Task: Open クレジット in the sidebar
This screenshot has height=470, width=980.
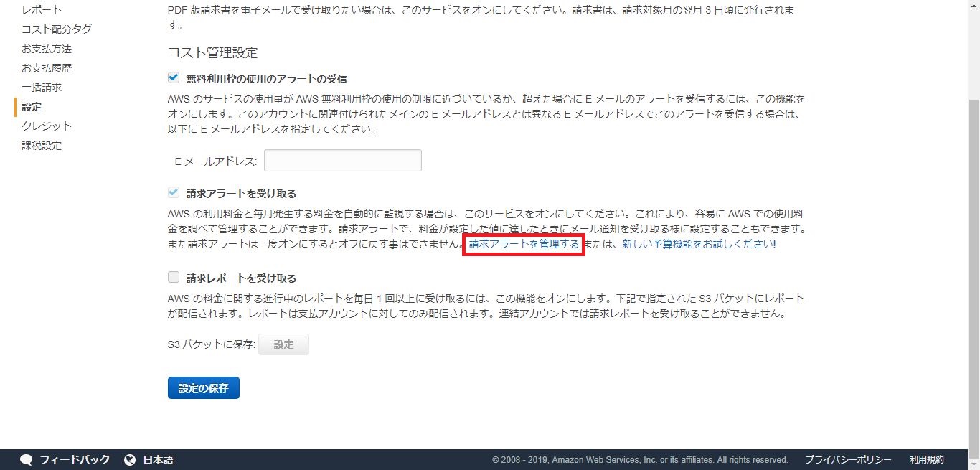Action: click(x=47, y=126)
